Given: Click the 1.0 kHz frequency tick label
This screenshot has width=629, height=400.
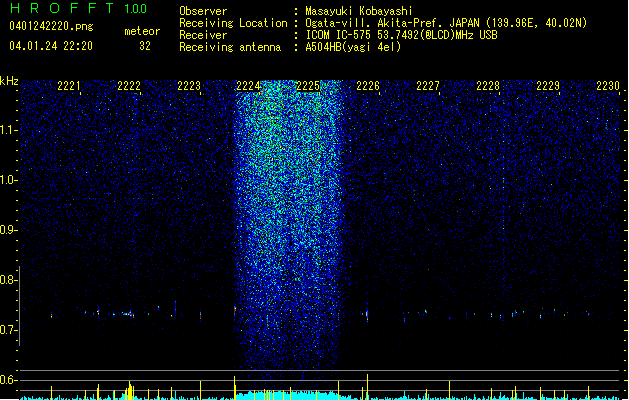Looking at the screenshot, I should (9, 180).
